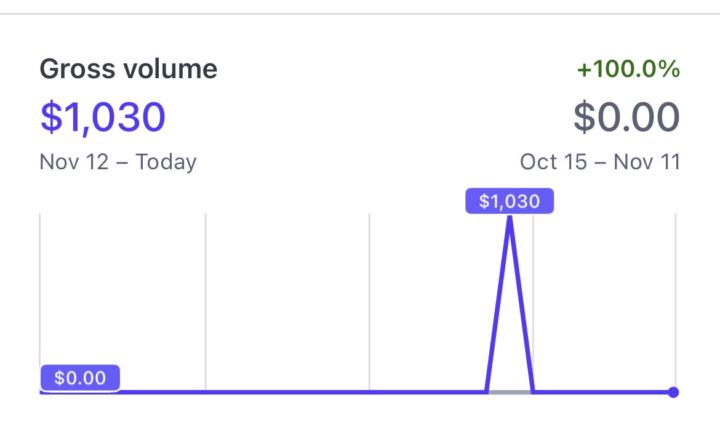Click the gray previous-period segment under the spike
The width and height of the screenshot is (720, 432).
tap(510, 392)
